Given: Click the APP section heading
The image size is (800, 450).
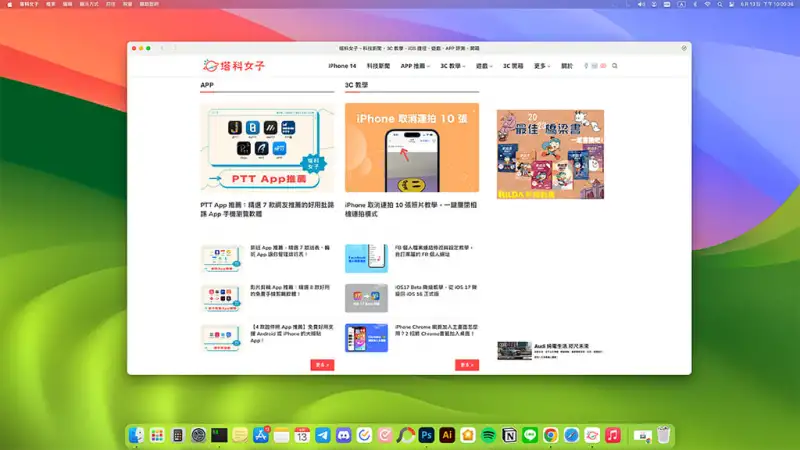Looking at the screenshot, I should click(207, 85).
